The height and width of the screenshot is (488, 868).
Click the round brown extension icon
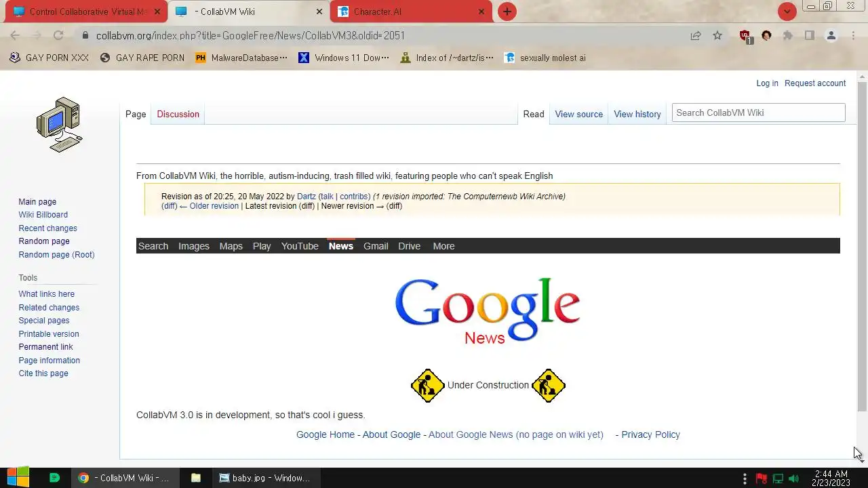(x=766, y=35)
